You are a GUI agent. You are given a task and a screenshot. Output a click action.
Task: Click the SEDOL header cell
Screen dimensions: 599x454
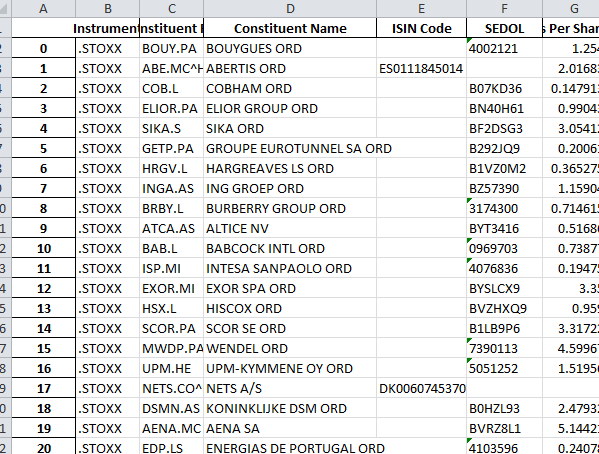(x=504, y=28)
